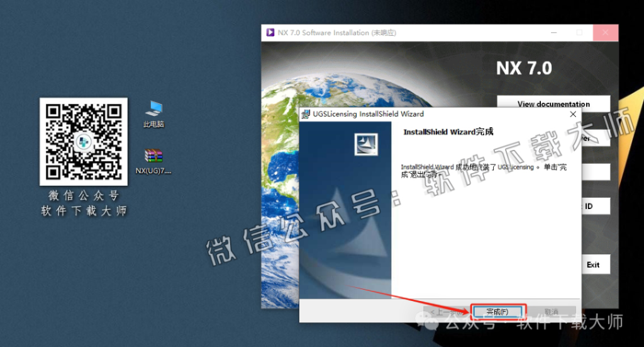
Task: Close the NX 7.0 Software Installation window
Action: pos(605,33)
